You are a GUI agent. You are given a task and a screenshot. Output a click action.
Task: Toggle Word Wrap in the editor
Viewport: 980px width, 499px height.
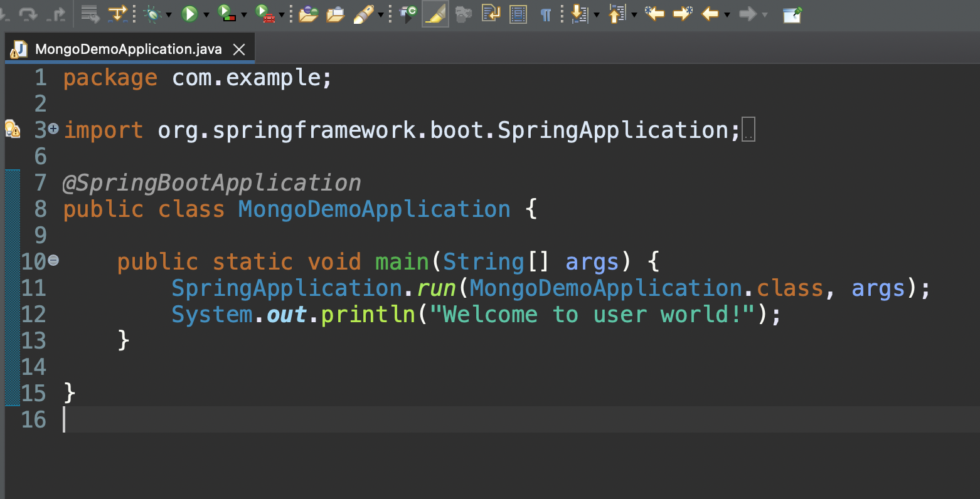[x=491, y=14]
